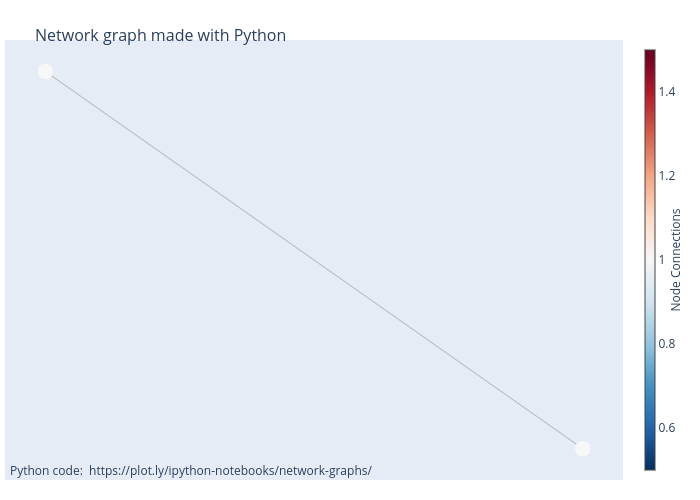Open the plot.ly network-graphs notebook link
The image size is (700, 500).
pos(230,470)
